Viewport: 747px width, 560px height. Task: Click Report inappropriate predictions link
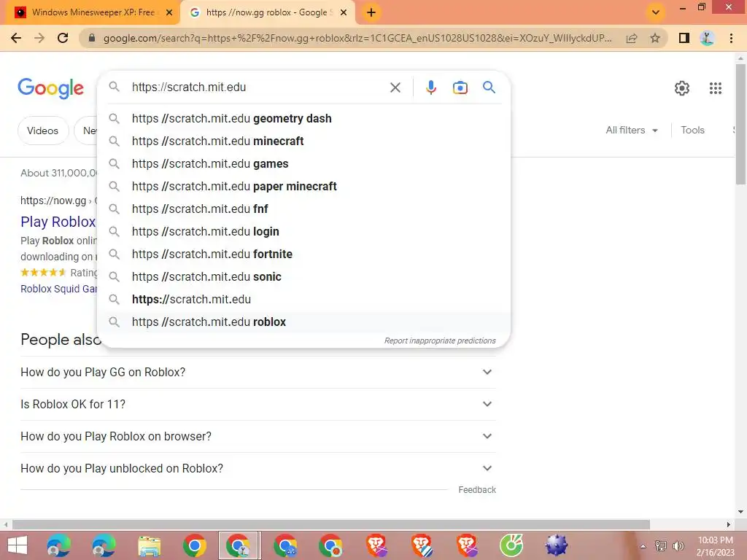tap(440, 341)
